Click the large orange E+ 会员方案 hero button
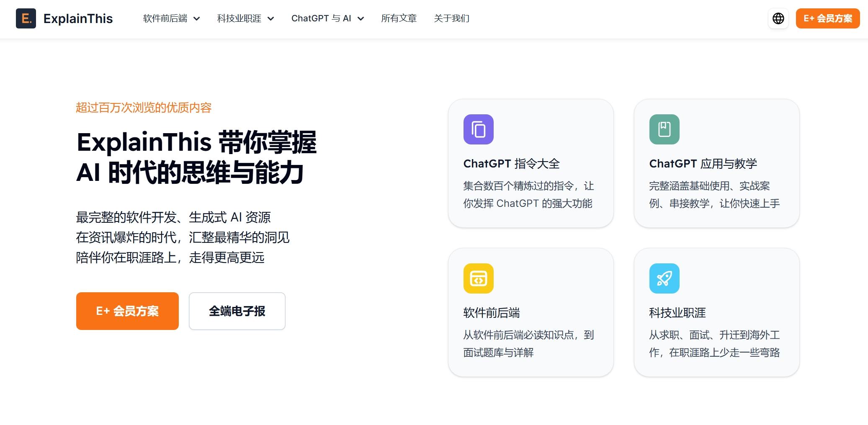 tap(127, 311)
